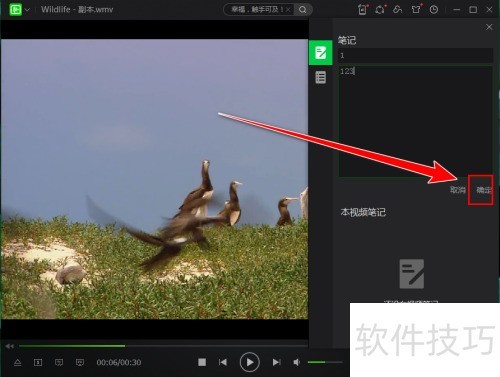Screen dimensions: 500x377
Task: Click the 取消 cancel button
Action: point(458,190)
